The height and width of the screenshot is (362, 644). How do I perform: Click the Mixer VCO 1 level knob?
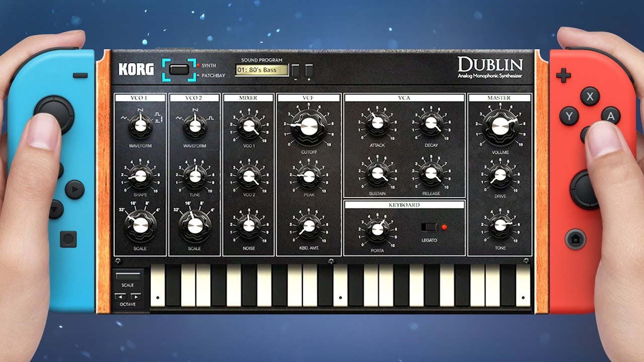pyautogui.click(x=248, y=126)
